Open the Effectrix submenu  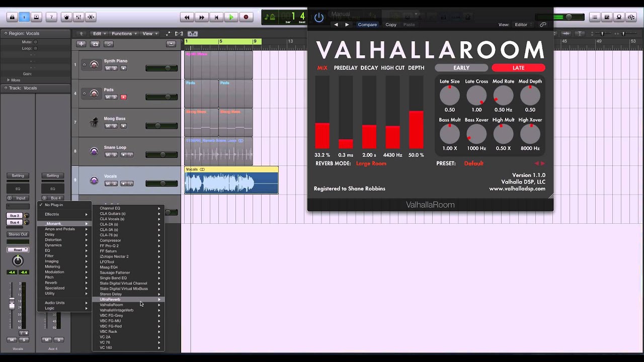(64, 214)
